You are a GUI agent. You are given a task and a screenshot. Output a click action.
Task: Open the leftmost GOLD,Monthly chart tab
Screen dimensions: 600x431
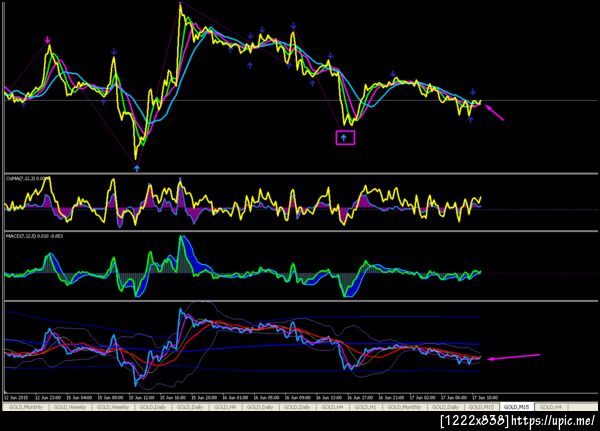[26, 407]
